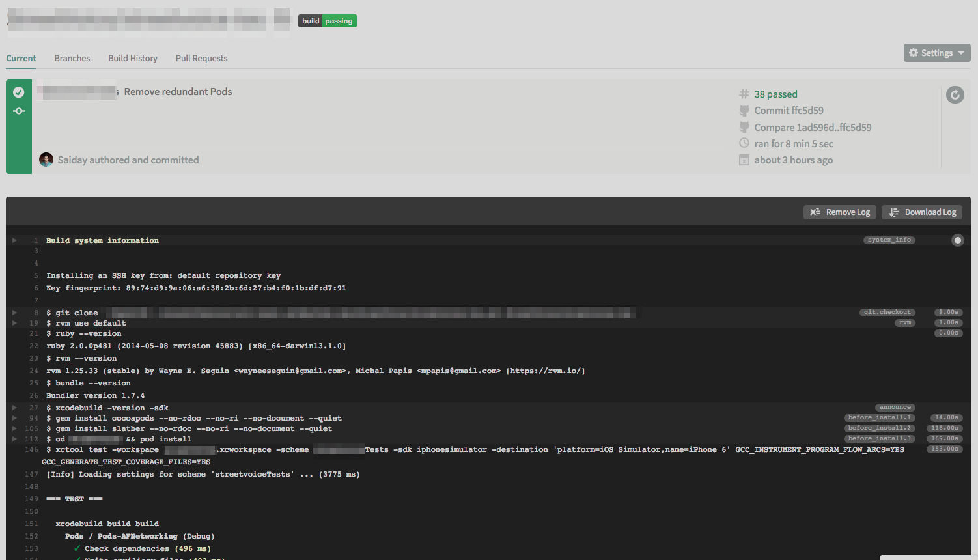Click the green build passed checkmark icon
The image size is (978, 560).
[x=19, y=92]
